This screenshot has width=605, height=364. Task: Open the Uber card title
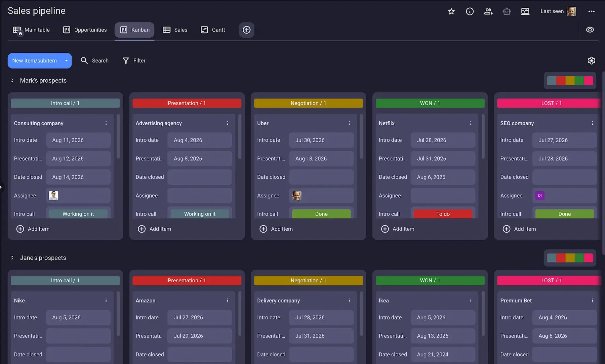pyautogui.click(x=263, y=123)
